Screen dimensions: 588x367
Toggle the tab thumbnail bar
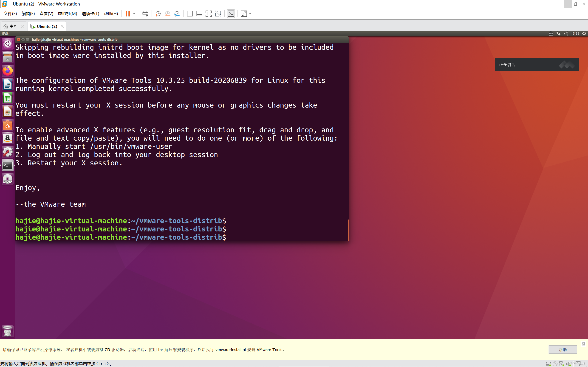click(199, 14)
